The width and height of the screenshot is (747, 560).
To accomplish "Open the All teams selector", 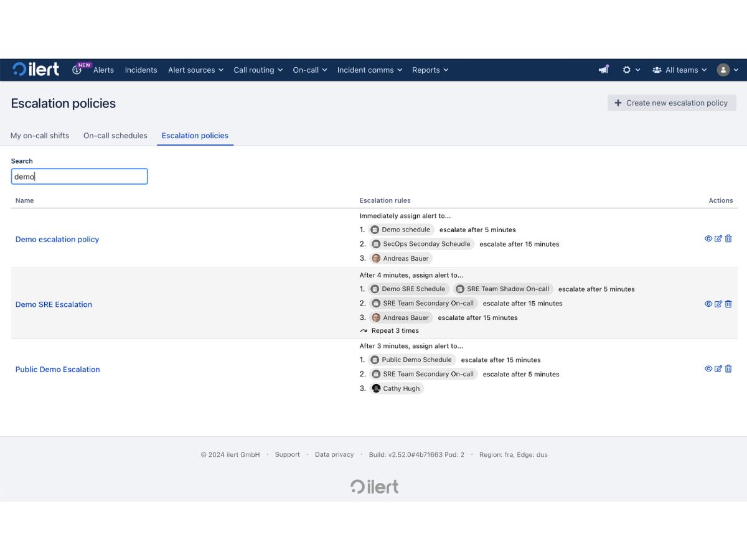I will pyautogui.click(x=679, y=70).
